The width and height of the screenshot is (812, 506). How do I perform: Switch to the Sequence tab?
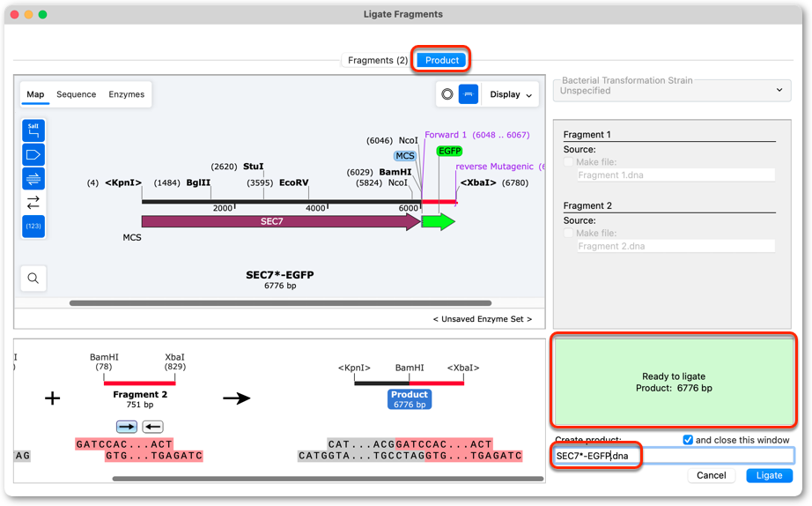(x=76, y=94)
